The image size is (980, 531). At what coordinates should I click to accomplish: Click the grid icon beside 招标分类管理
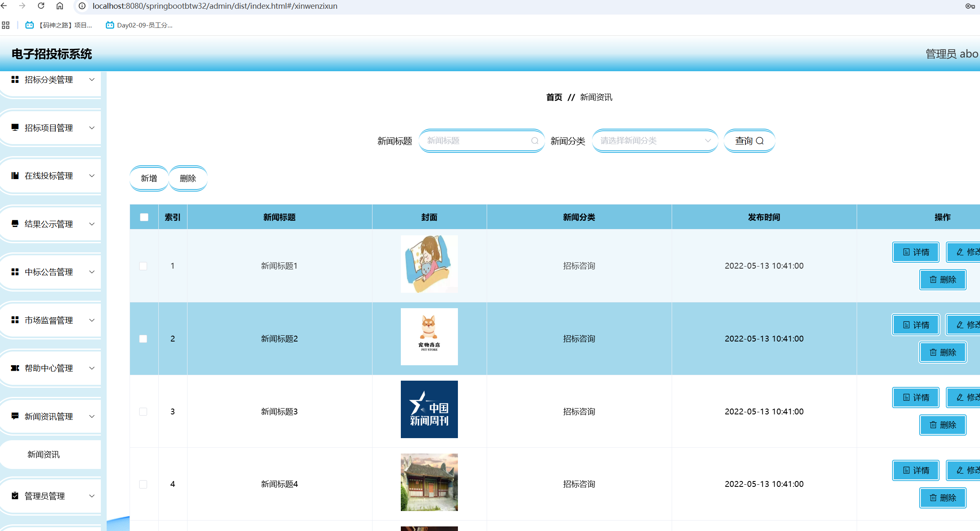click(x=15, y=79)
